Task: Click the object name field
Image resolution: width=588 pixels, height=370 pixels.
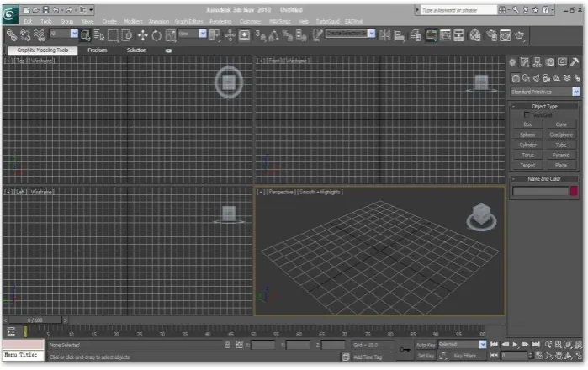Action: [540, 191]
